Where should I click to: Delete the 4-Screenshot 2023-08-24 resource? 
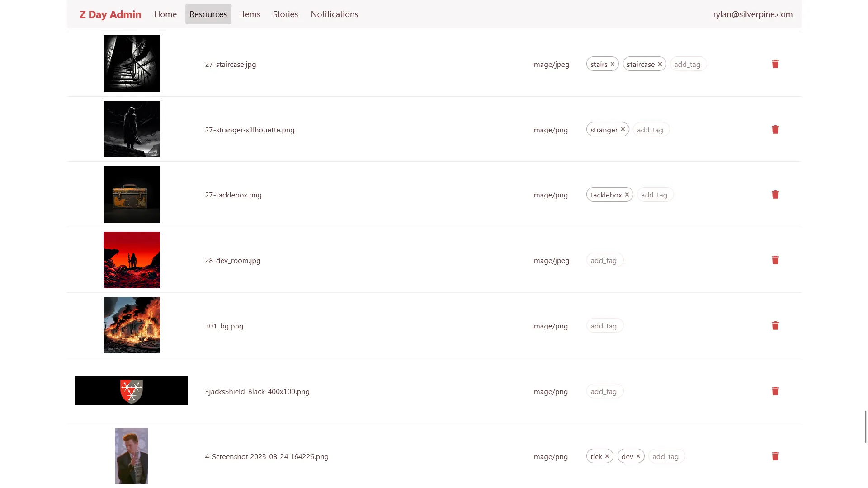click(775, 456)
